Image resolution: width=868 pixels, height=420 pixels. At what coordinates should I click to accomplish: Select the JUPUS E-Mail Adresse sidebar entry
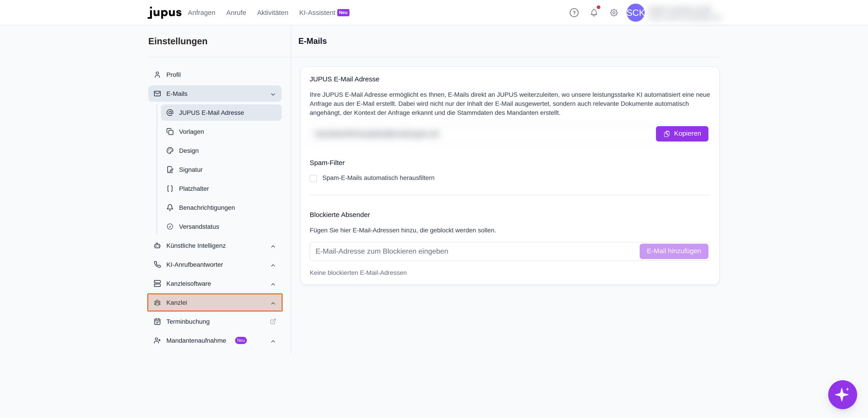pos(221,113)
